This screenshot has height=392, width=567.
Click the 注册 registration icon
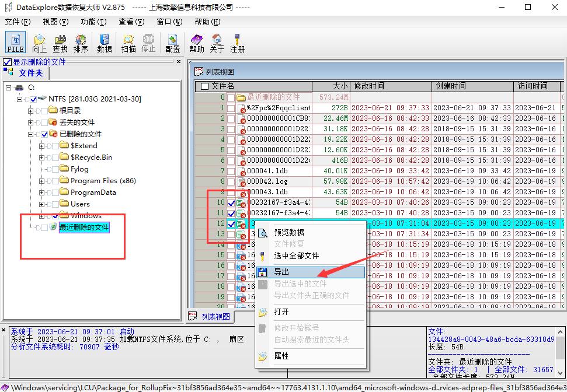click(x=237, y=42)
